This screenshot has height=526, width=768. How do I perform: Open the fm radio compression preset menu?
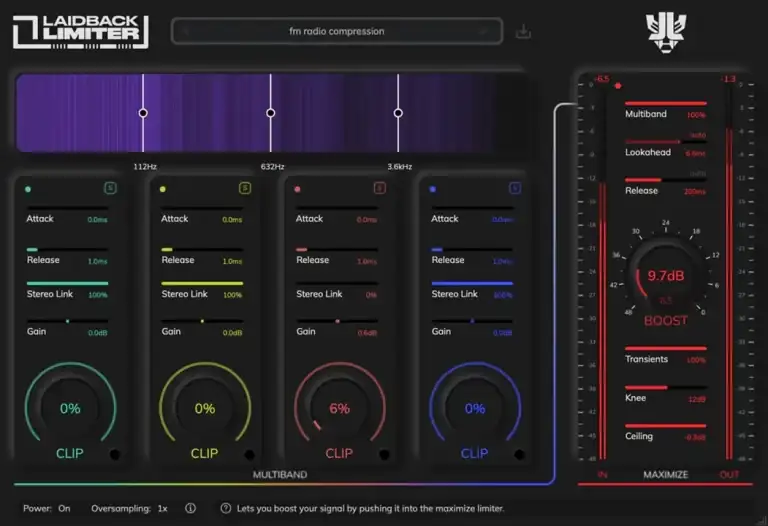[x=336, y=31]
